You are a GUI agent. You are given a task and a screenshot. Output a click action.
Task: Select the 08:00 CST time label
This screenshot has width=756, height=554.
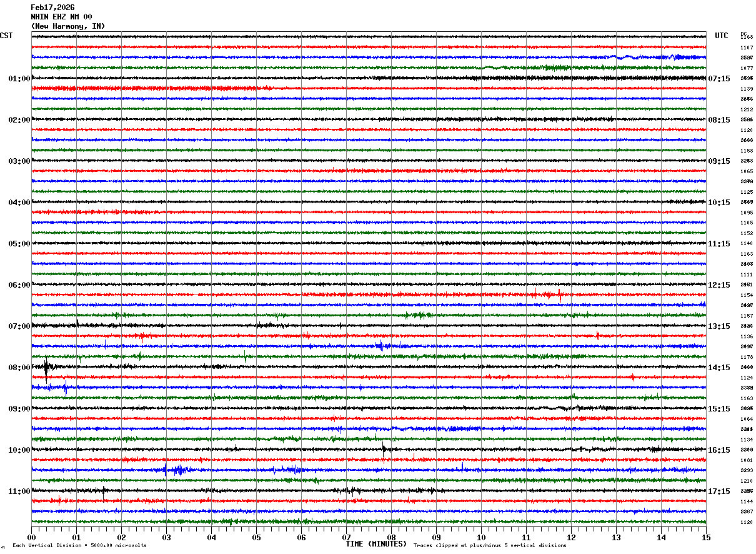19,368
